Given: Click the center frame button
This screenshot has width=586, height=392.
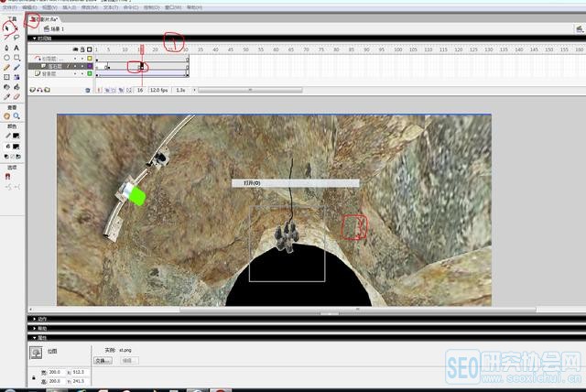Looking at the screenshot, I should point(99,90).
